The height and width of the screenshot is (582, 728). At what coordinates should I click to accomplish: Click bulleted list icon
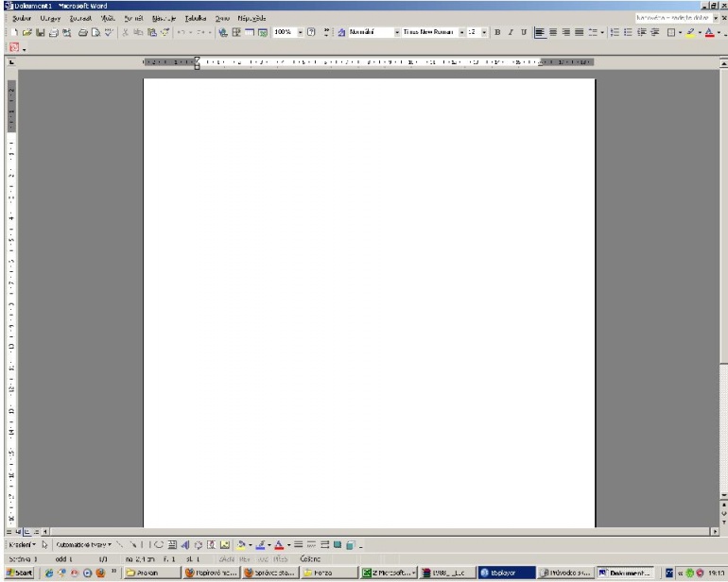click(628, 32)
